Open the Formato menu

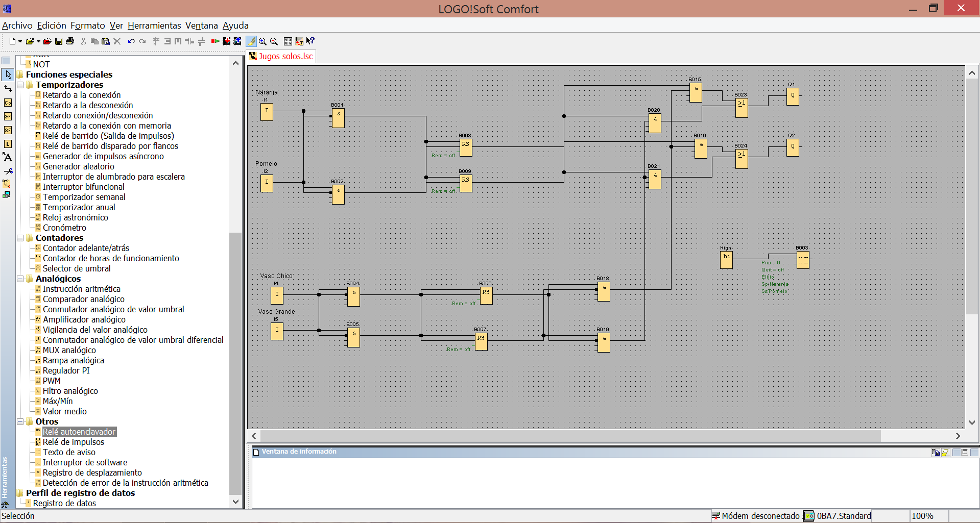[x=88, y=26]
